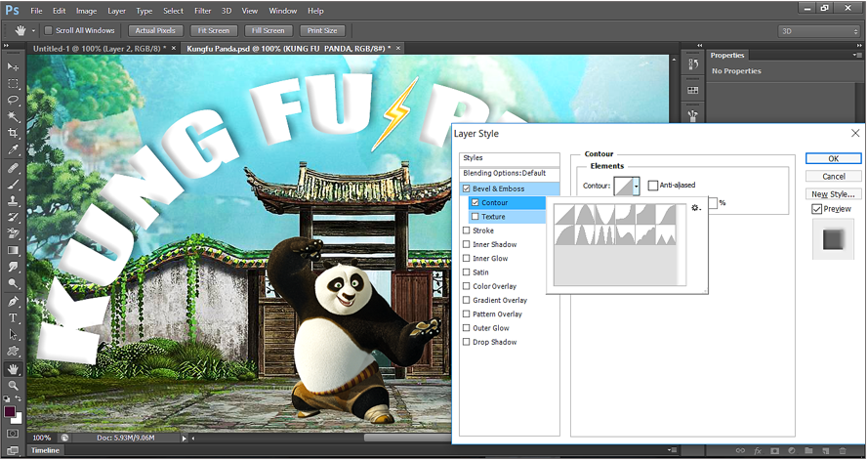The width and height of the screenshot is (868, 460).
Task: Select the Blending Options: Default row
Action: [x=510, y=173]
